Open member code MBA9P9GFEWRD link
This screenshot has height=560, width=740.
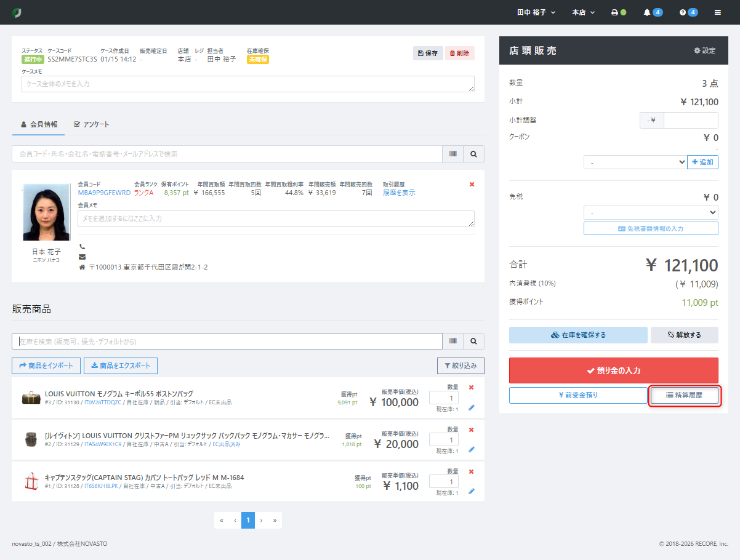104,193
